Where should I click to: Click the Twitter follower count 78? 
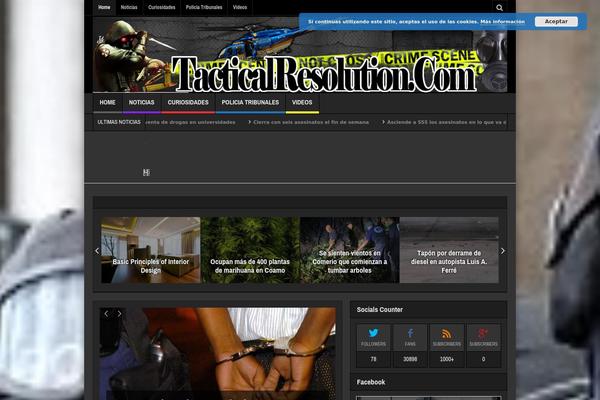[373, 359]
